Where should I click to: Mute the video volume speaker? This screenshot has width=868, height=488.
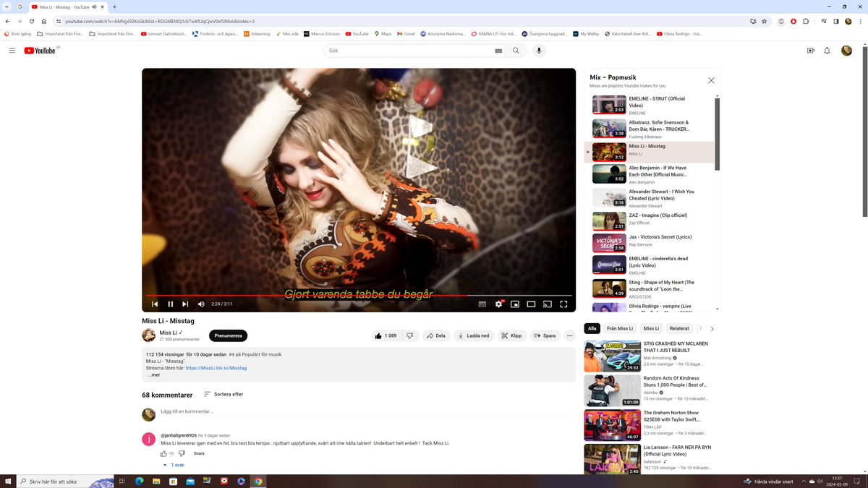[x=201, y=304]
